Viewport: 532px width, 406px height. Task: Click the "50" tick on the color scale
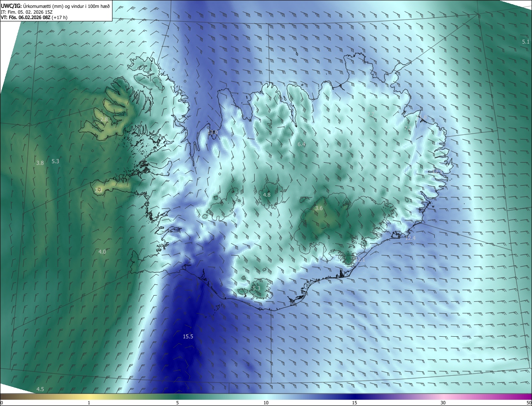click(x=529, y=403)
